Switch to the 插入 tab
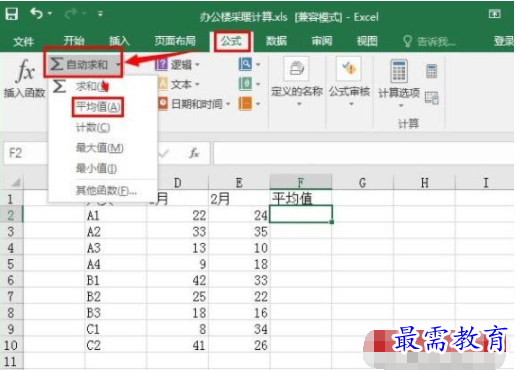This screenshot has height=370, width=516. click(x=119, y=41)
